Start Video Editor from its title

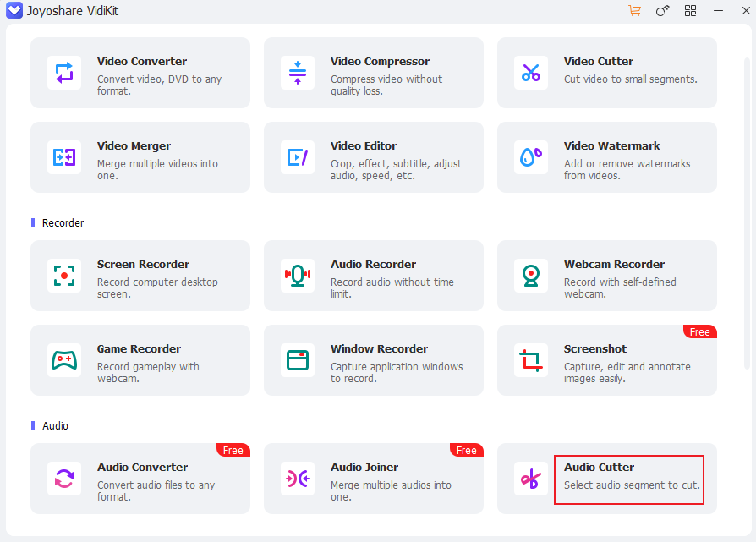pos(364,145)
